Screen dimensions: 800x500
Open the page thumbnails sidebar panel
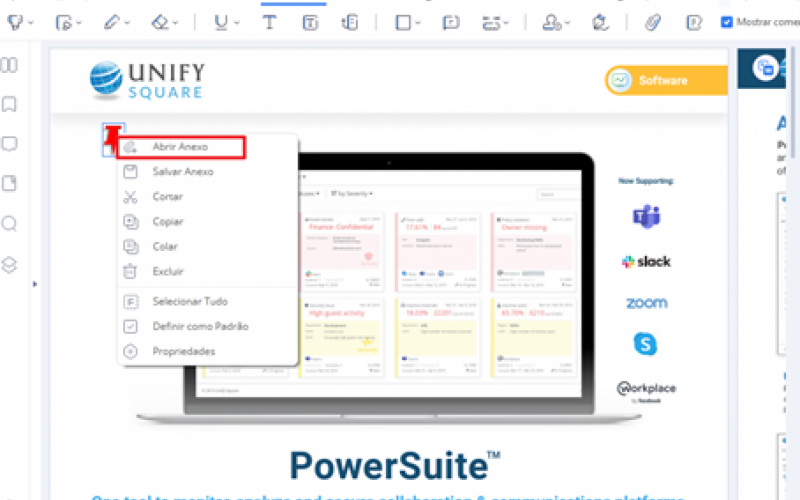pyautogui.click(x=9, y=65)
